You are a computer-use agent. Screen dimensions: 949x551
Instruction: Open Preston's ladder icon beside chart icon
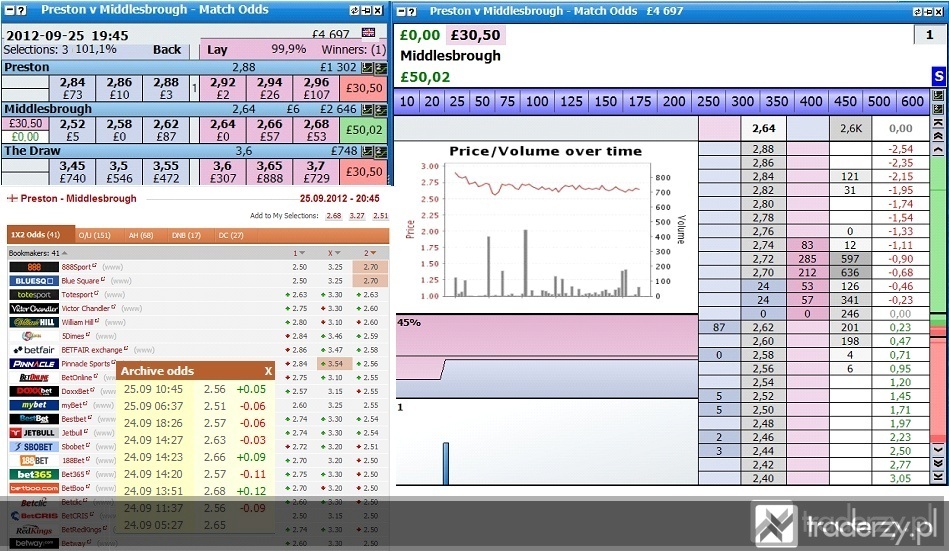(380, 67)
